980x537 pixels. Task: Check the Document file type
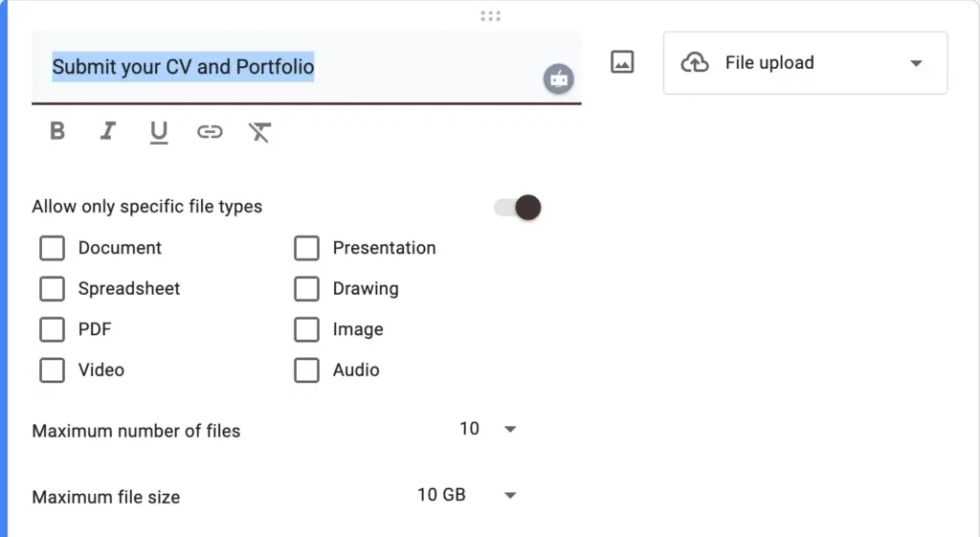point(52,249)
